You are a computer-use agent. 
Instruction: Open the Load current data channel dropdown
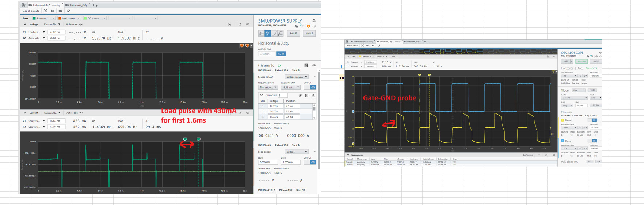pos(69,18)
